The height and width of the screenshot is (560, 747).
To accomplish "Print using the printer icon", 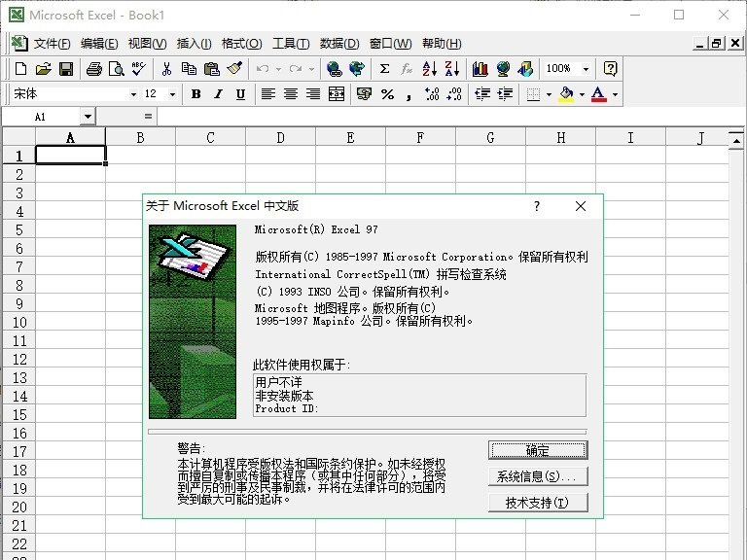I will point(93,69).
